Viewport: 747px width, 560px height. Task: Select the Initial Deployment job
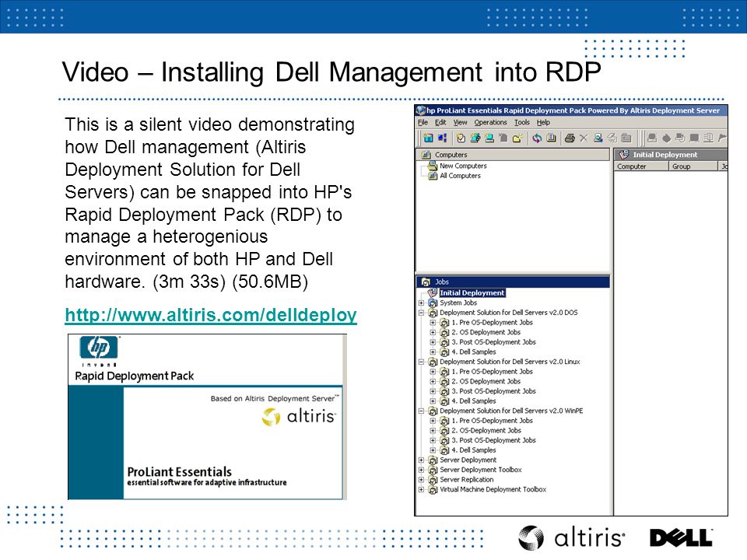point(472,293)
